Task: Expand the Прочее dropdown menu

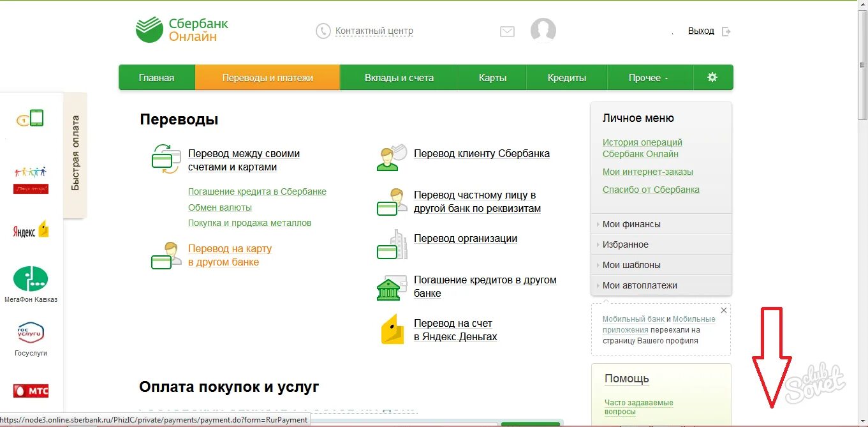Action: click(649, 77)
